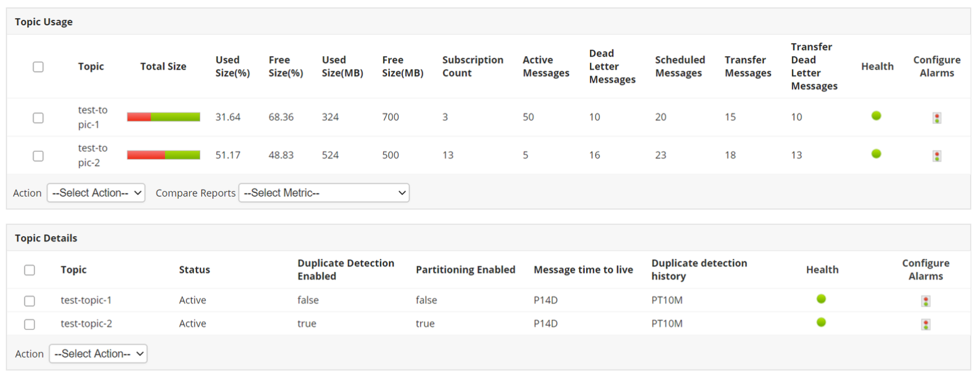Open Configure Alarms icon for test-topic-1 usage row

point(936,118)
